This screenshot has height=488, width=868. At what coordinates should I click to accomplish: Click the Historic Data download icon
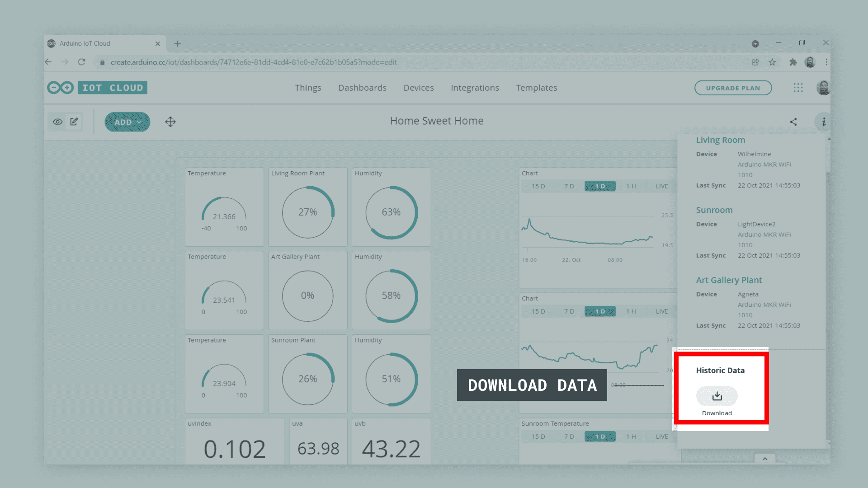pyautogui.click(x=717, y=396)
